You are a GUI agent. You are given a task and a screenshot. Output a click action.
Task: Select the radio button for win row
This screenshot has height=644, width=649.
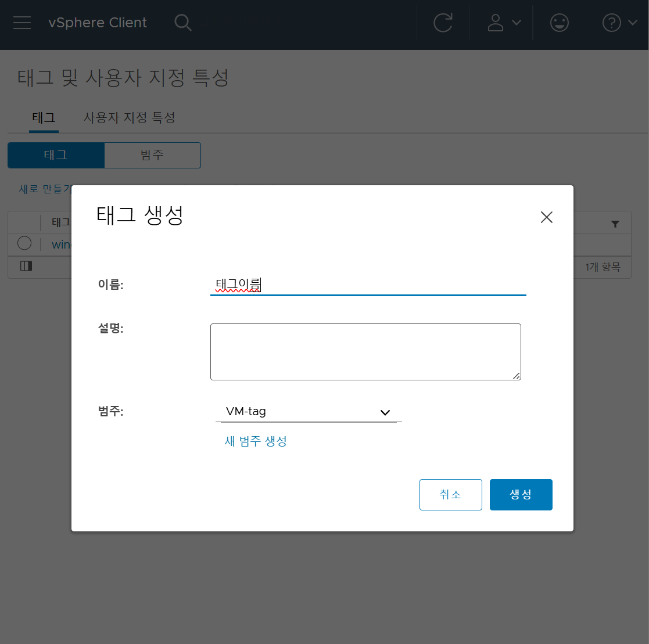pyautogui.click(x=24, y=243)
